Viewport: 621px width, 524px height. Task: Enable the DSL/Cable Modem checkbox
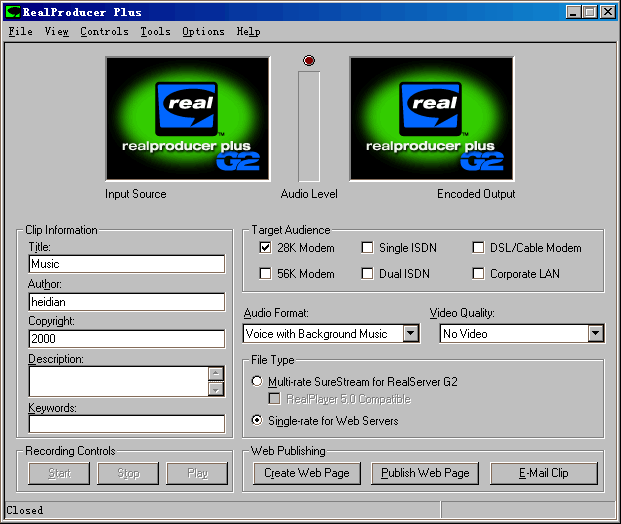(x=478, y=248)
